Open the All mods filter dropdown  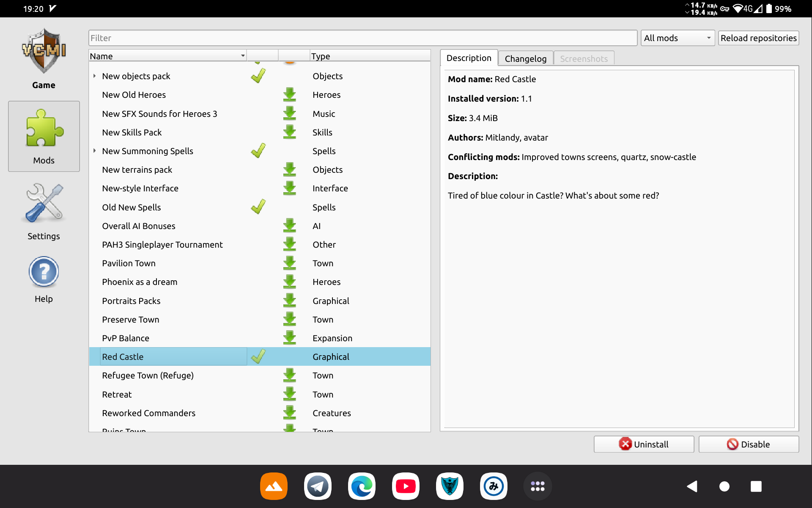677,38
